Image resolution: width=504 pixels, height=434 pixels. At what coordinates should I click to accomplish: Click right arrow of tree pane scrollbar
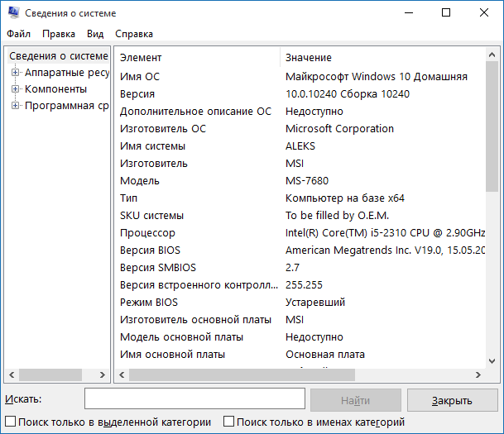pyautogui.click(x=103, y=374)
